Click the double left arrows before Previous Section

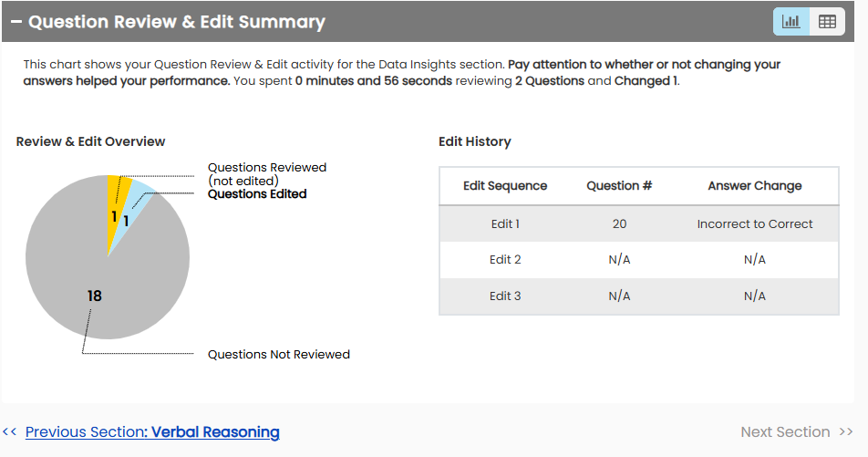tap(10, 432)
